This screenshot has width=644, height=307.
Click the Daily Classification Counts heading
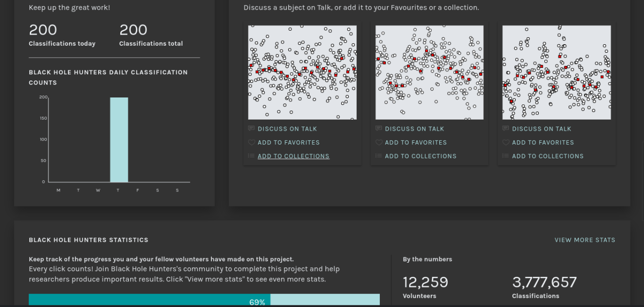click(108, 77)
